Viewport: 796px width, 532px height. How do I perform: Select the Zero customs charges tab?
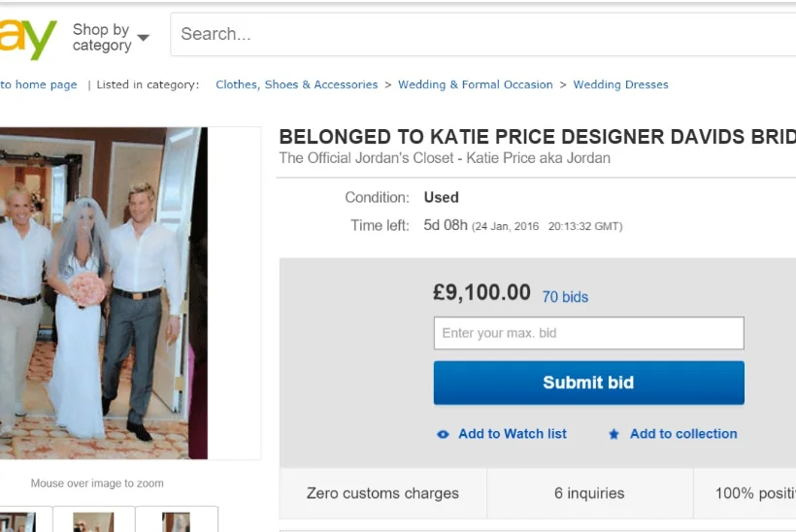[x=382, y=493]
